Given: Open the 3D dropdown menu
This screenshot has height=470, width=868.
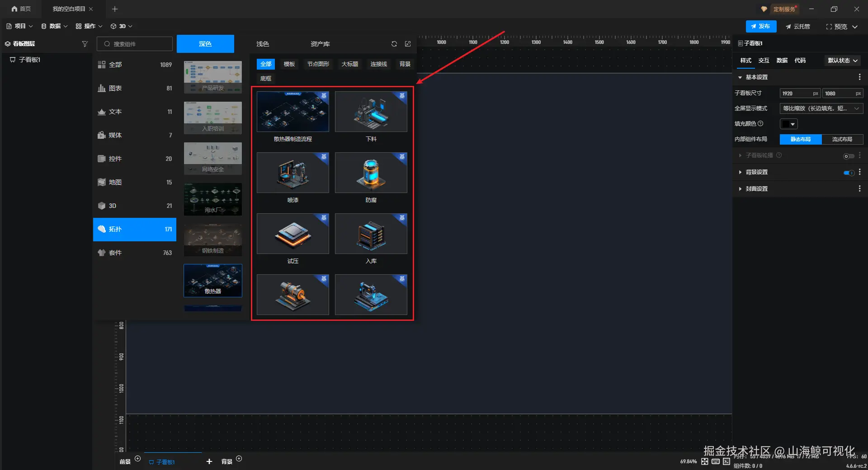Looking at the screenshot, I should (x=121, y=26).
